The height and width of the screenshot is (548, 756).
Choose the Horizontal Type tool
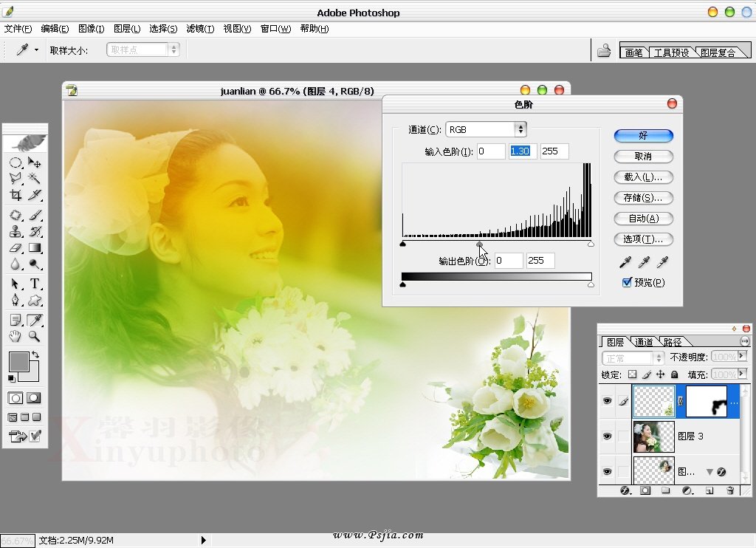pos(34,284)
